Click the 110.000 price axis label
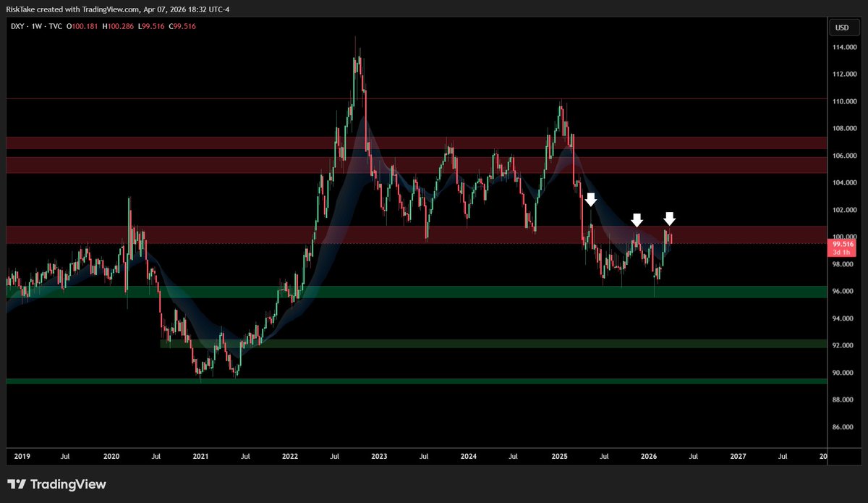The width and height of the screenshot is (868, 503). (x=844, y=101)
